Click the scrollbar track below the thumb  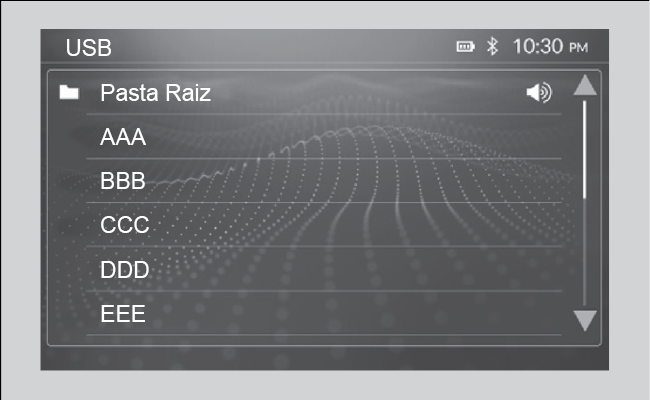click(585, 250)
